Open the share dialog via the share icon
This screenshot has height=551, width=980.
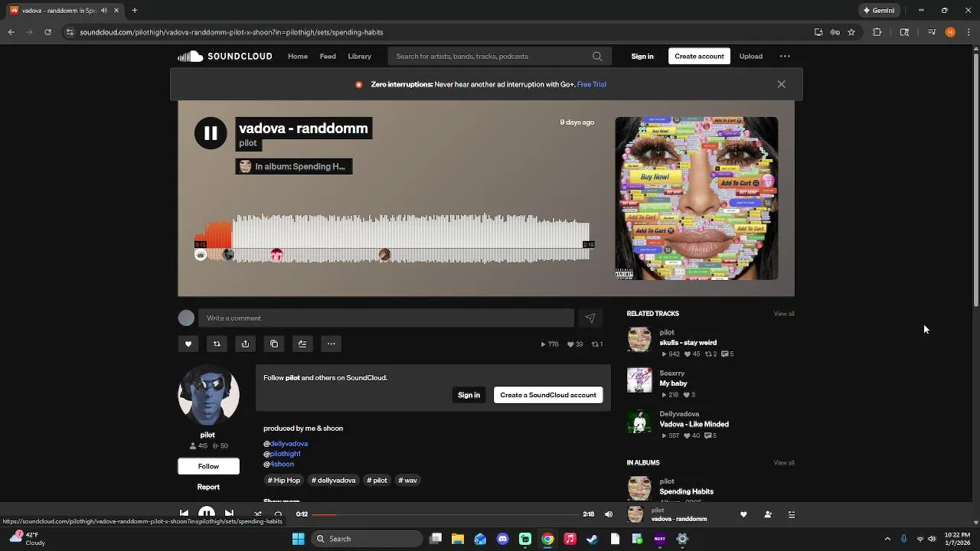(x=245, y=344)
